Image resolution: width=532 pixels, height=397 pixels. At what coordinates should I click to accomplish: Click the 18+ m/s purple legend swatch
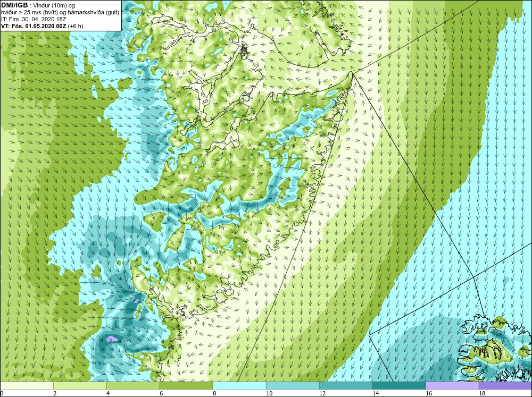pos(505,386)
